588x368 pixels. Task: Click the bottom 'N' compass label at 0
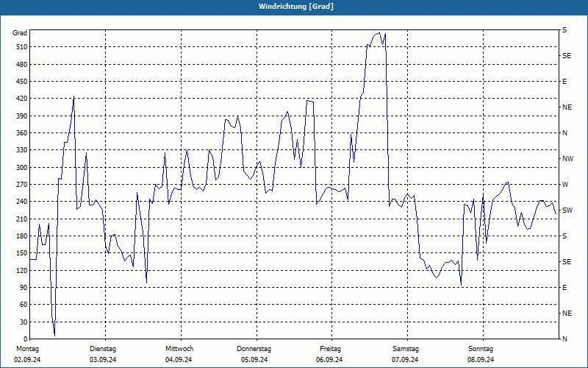(x=564, y=339)
